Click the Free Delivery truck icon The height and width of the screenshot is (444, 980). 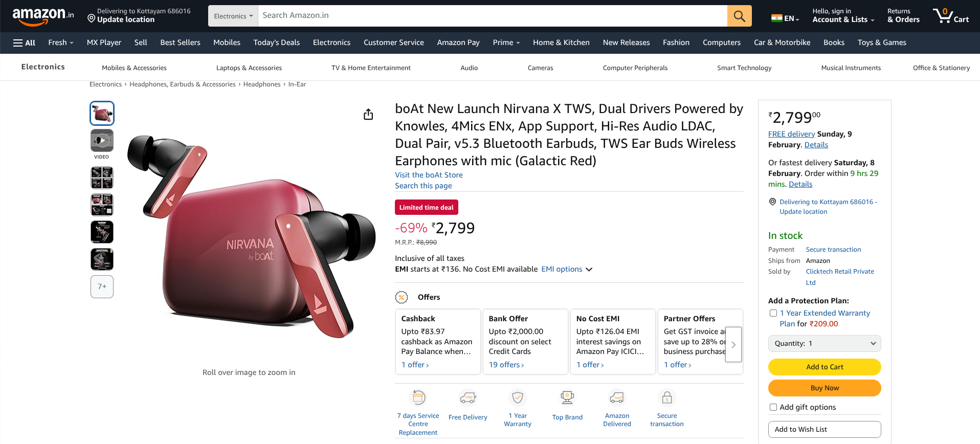click(x=468, y=397)
